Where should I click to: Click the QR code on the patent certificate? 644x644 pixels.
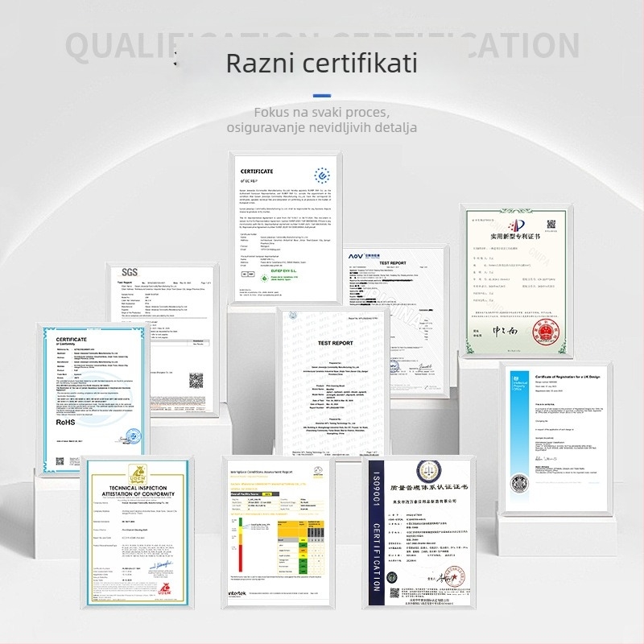(551, 224)
